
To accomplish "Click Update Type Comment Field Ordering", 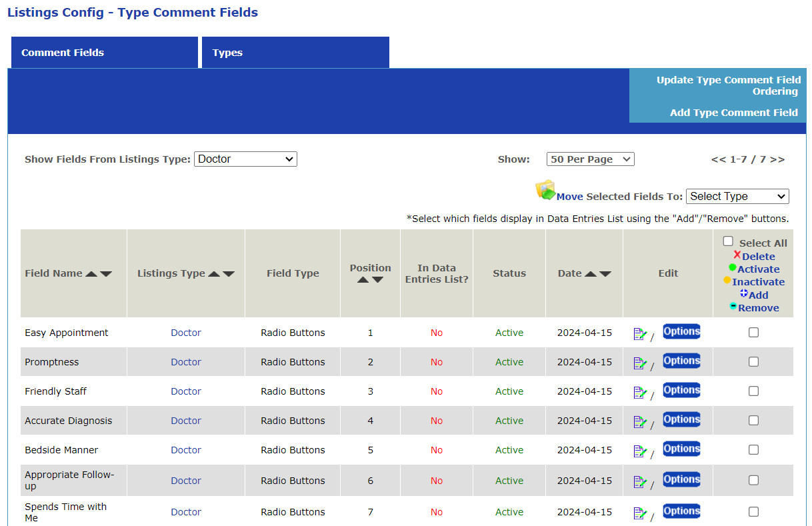I will click(728, 85).
